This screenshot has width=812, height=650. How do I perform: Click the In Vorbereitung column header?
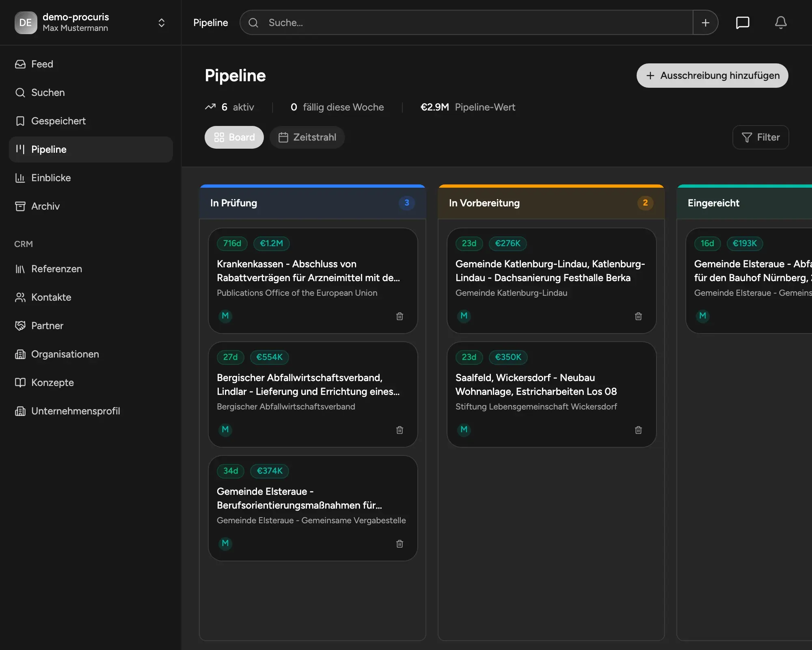coord(551,203)
